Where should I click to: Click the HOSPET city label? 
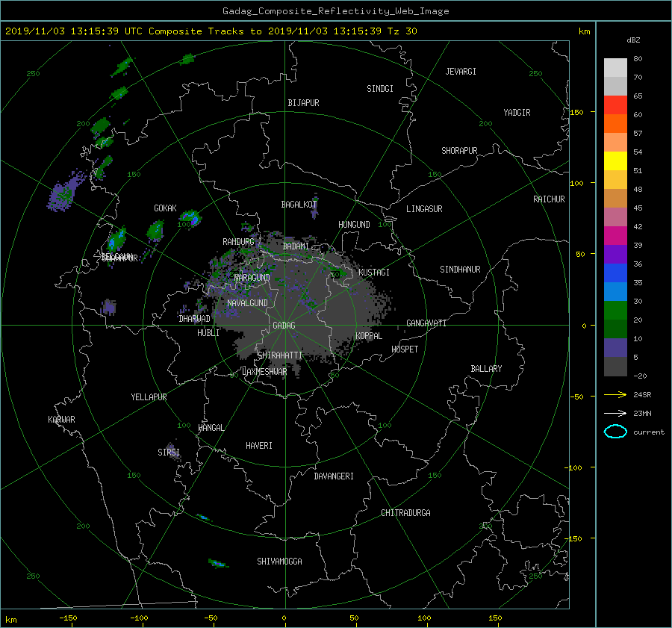click(405, 349)
